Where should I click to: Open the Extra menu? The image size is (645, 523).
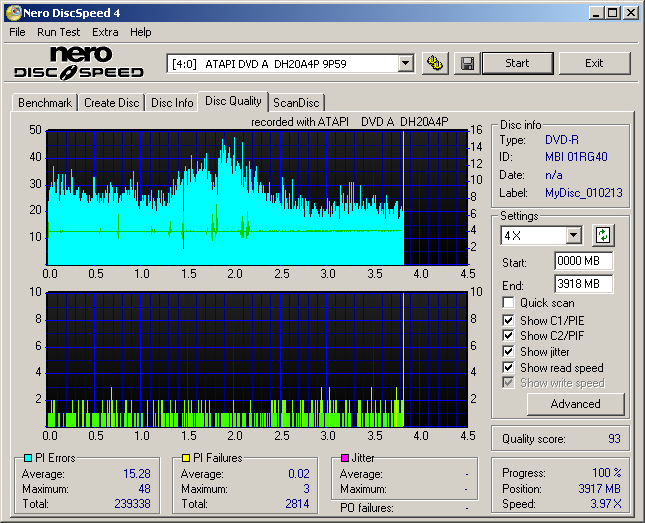click(x=105, y=32)
